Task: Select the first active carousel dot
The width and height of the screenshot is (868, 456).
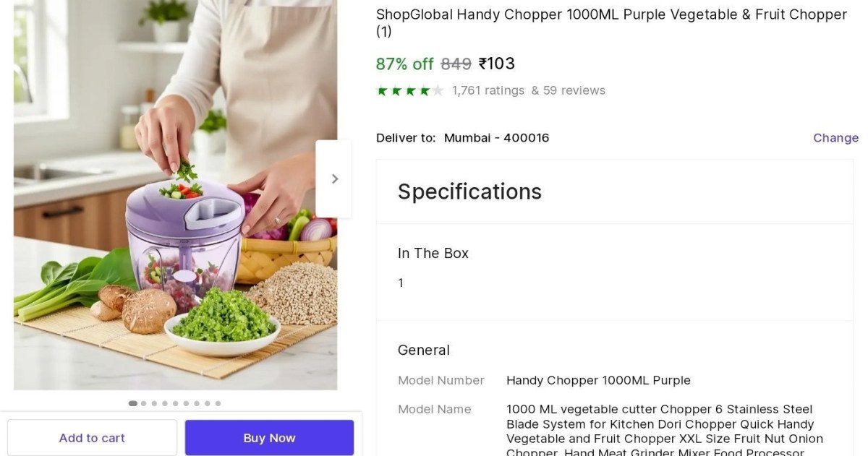Action: tap(133, 403)
